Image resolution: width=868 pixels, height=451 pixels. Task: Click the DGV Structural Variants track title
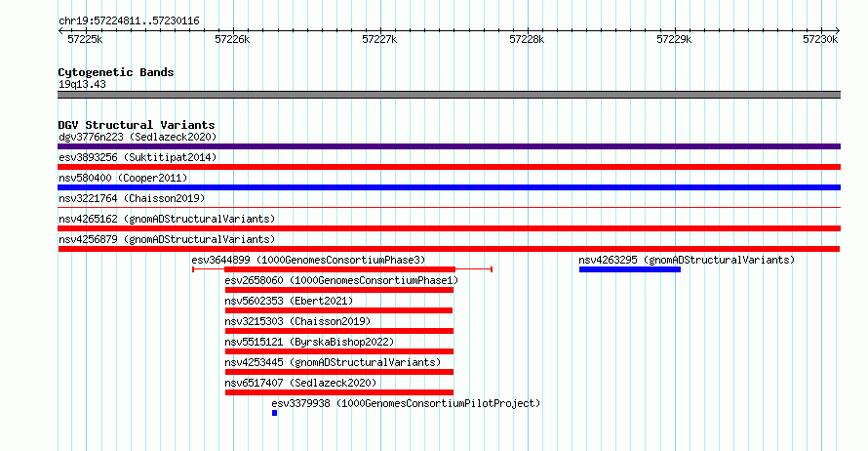coord(137,125)
